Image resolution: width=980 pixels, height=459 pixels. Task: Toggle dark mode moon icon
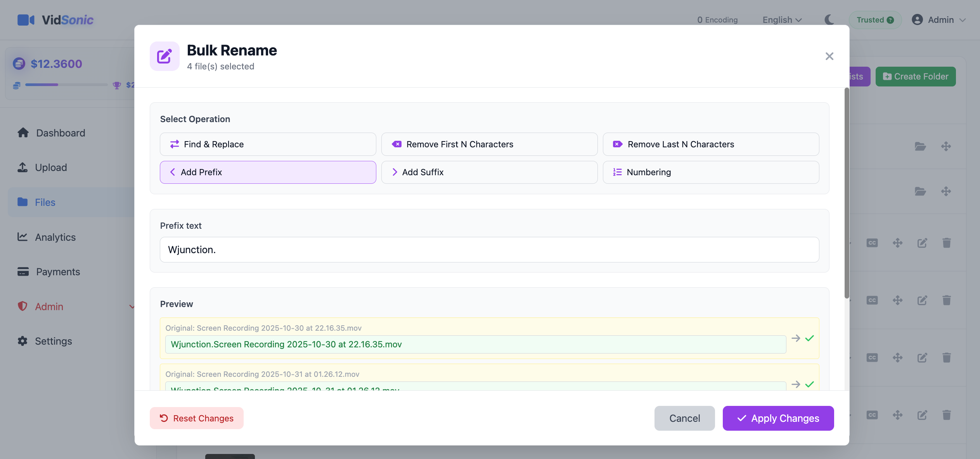829,20
